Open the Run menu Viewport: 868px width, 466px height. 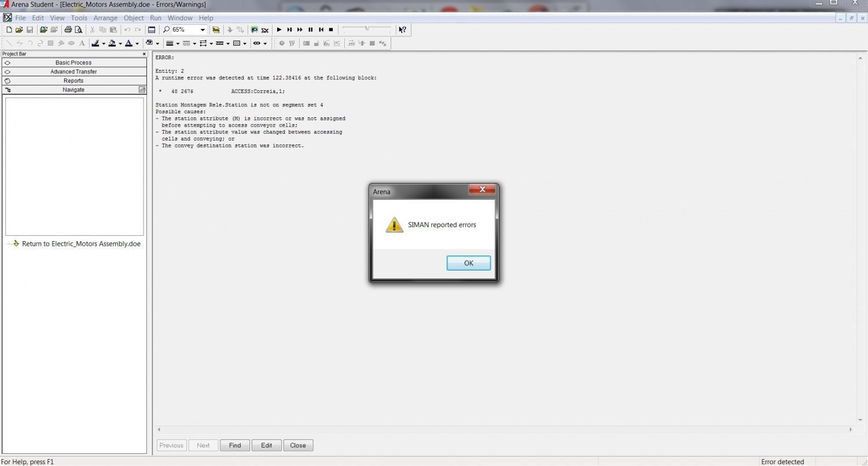click(156, 18)
